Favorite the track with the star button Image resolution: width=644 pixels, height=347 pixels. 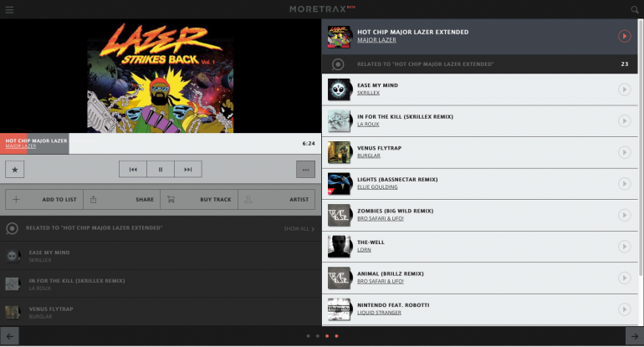point(15,169)
